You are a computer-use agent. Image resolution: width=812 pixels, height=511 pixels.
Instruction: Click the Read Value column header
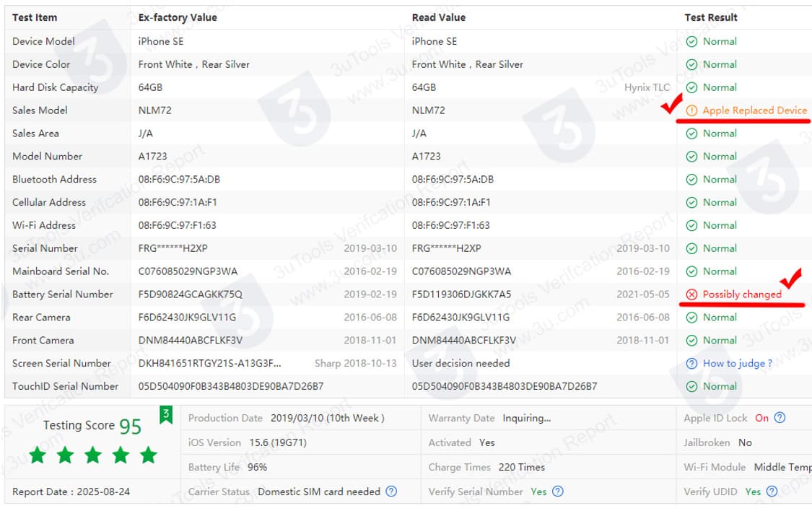[x=439, y=17]
